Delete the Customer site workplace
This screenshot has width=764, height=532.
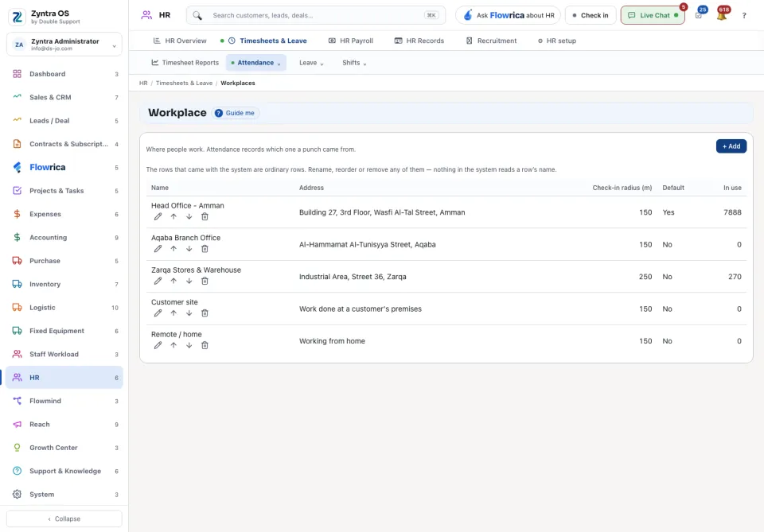[205, 313]
